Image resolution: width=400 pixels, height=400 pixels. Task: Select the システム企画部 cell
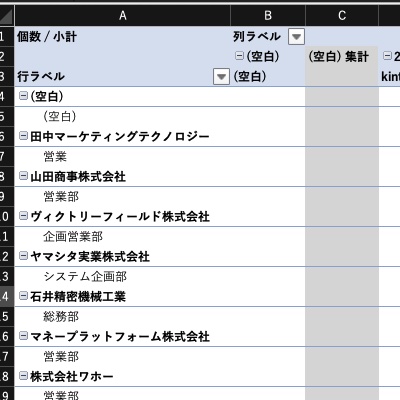pyautogui.click(x=123, y=277)
